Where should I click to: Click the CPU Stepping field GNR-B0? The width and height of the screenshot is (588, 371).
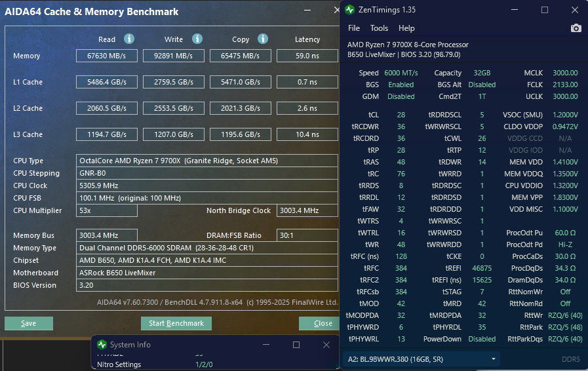click(x=207, y=173)
